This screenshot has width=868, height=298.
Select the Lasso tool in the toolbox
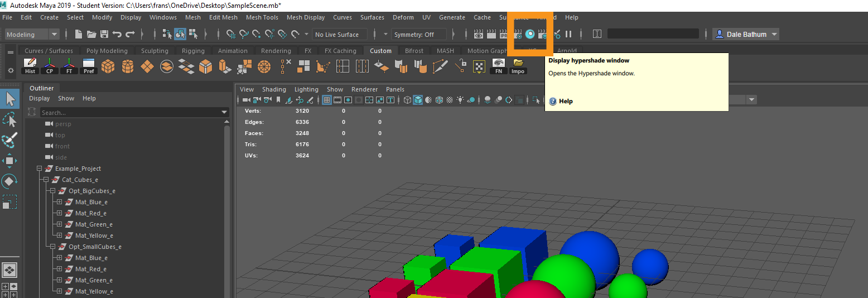pos(9,119)
